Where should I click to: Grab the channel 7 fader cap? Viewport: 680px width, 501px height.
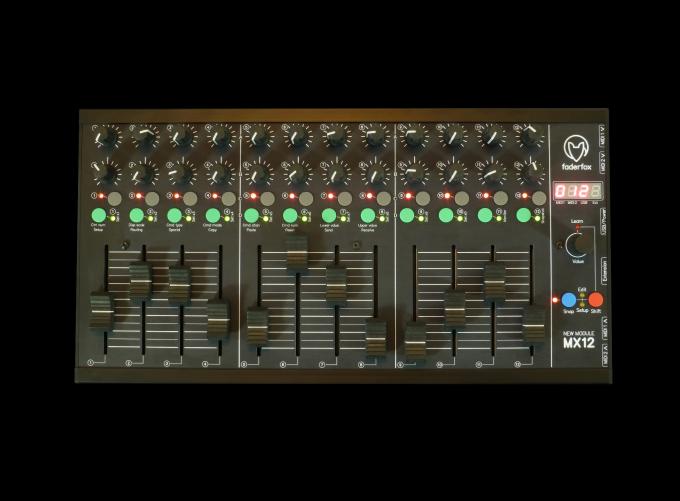pos(336,285)
